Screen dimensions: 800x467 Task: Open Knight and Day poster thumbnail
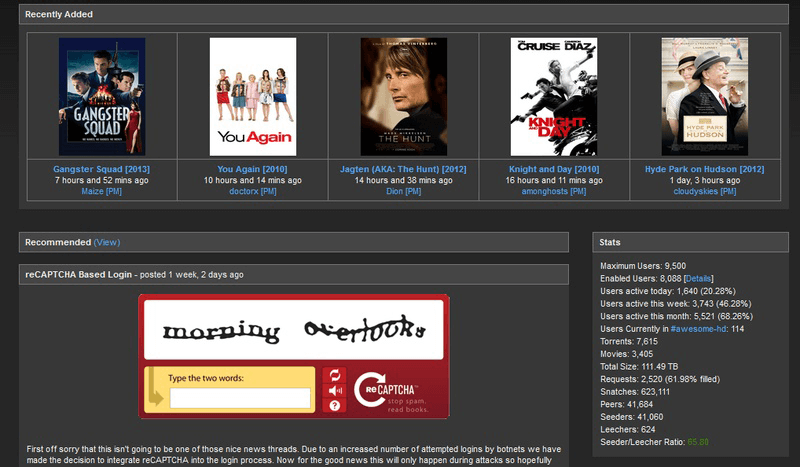point(554,96)
